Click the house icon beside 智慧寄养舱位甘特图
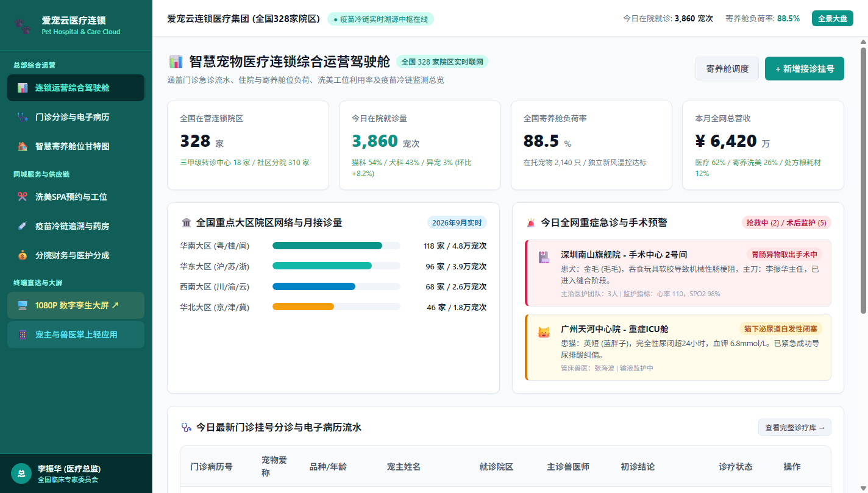 coord(23,146)
